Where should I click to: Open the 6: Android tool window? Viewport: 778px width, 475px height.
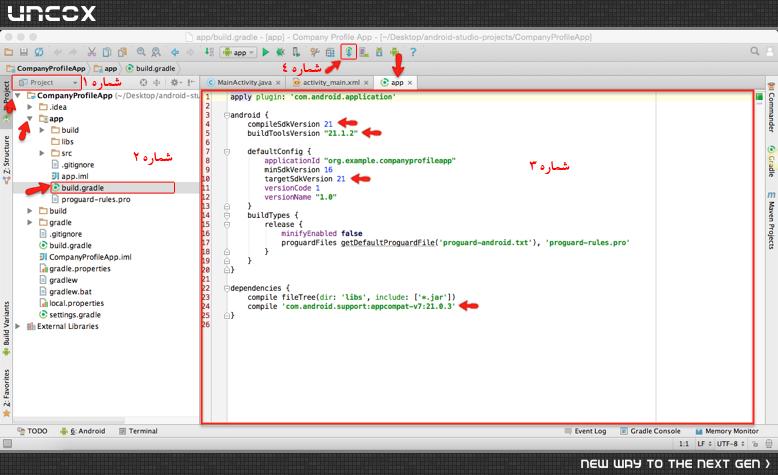[x=83, y=431]
